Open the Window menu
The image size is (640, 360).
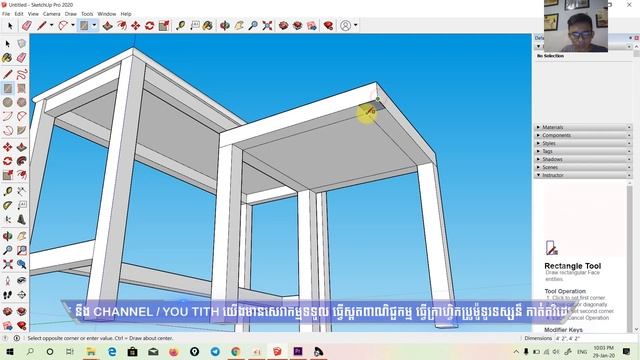(x=107, y=14)
